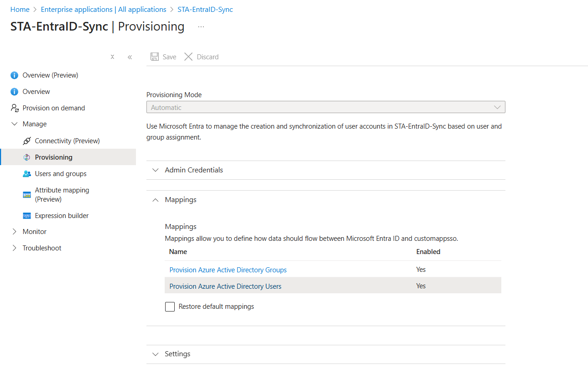Click the Users and groups icon
The image size is (588, 369).
27,174
